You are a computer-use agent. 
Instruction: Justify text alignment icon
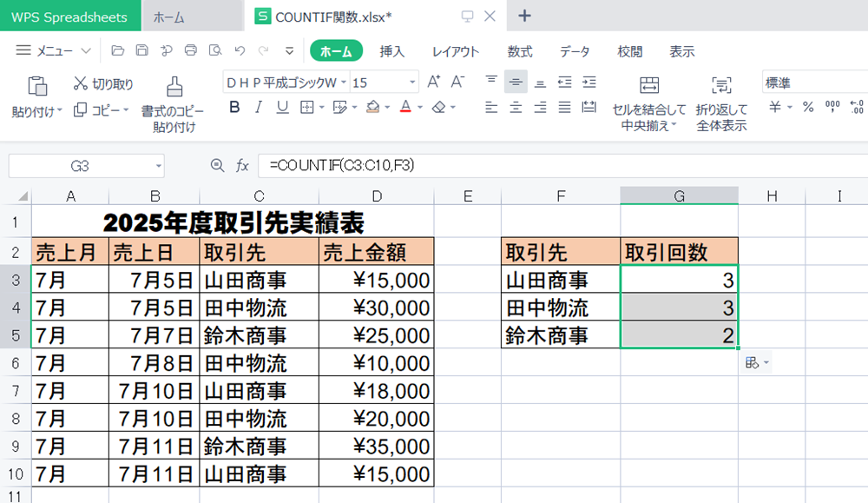click(565, 107)
